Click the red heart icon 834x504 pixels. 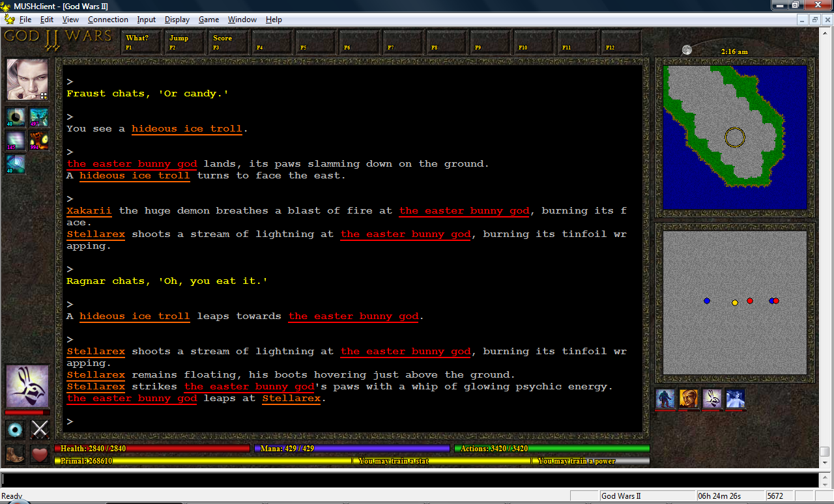(40, 454)
